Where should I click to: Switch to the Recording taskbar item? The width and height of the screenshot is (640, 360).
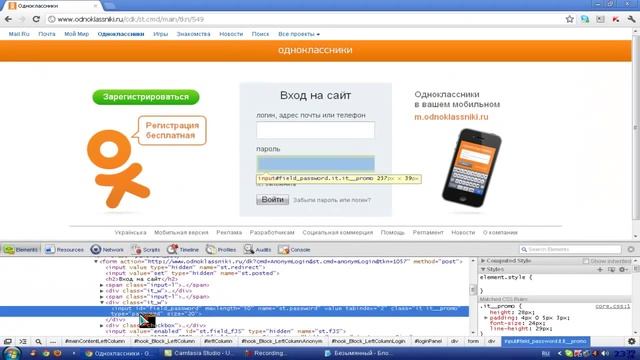266,353
